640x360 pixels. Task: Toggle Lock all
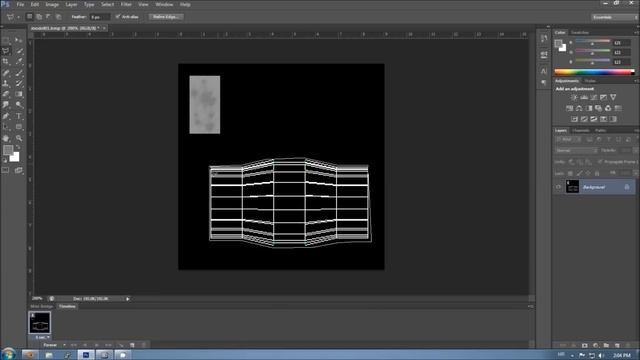(x=597, y=173)
